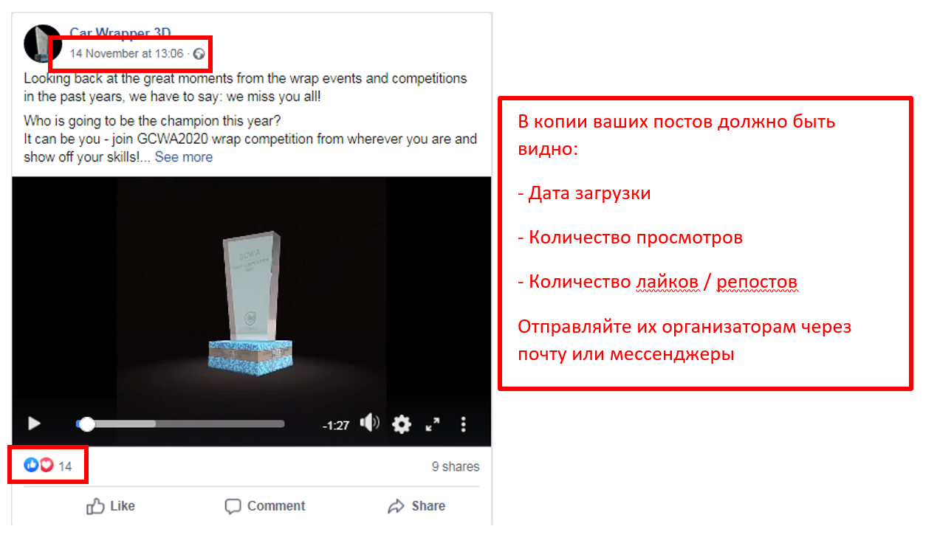Share the post

[416, 506]
